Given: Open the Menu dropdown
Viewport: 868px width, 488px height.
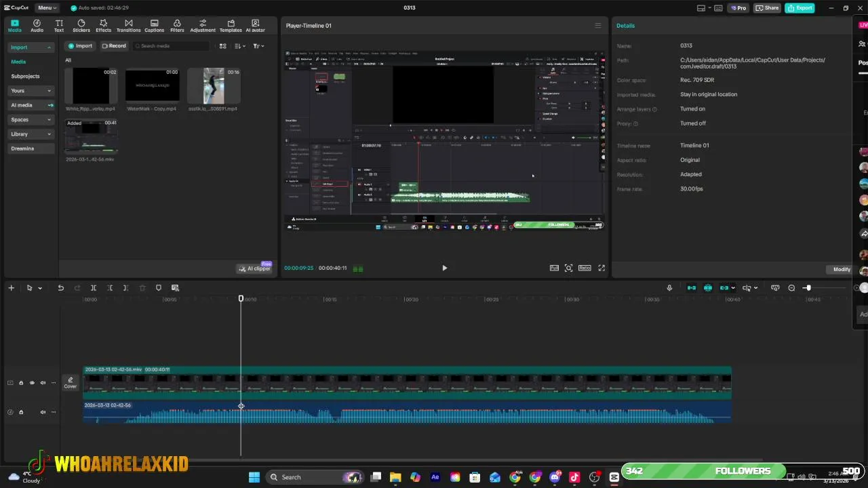Looking at the screenshot, I should point(47,8).
